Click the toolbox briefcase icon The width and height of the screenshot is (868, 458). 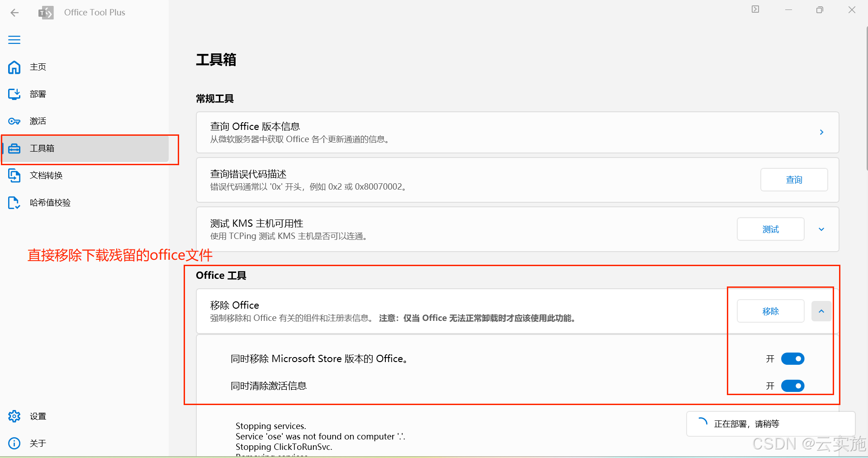[x=14, y=148]
